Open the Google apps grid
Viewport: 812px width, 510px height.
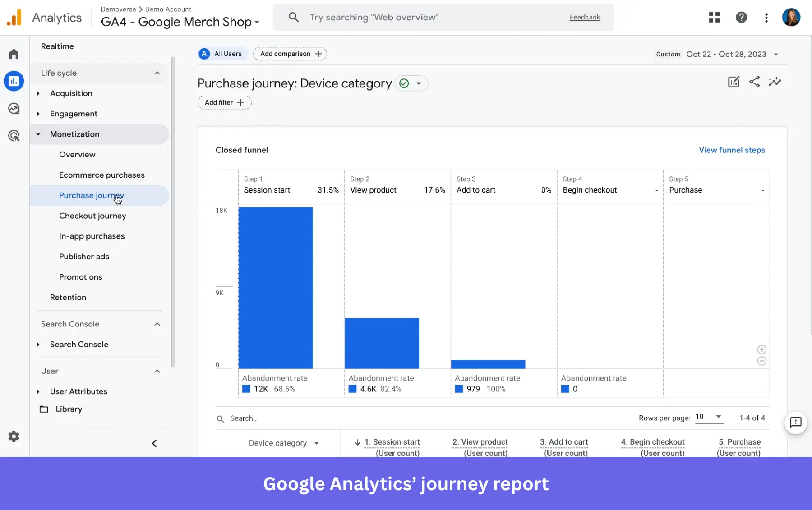(x=714, y=17)
